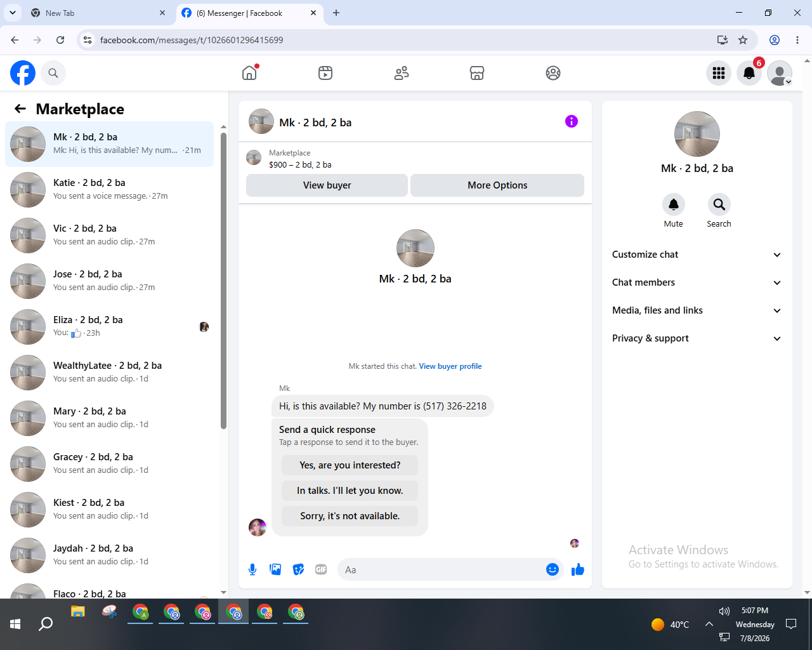Open the tab search dropdown arrow
This screenshot has height=650, width=812.
(x=12, y=13)
